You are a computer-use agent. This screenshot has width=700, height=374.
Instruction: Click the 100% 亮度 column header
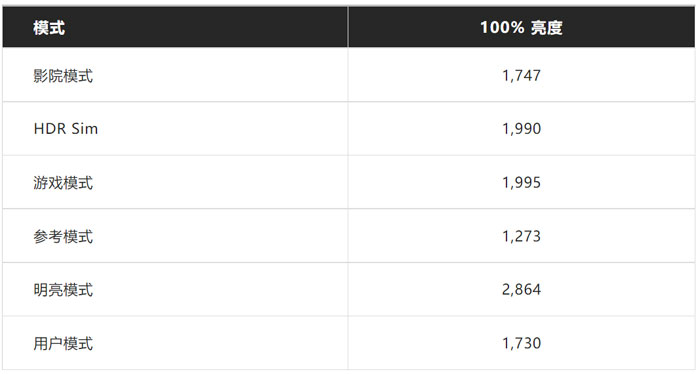[521, 28]
